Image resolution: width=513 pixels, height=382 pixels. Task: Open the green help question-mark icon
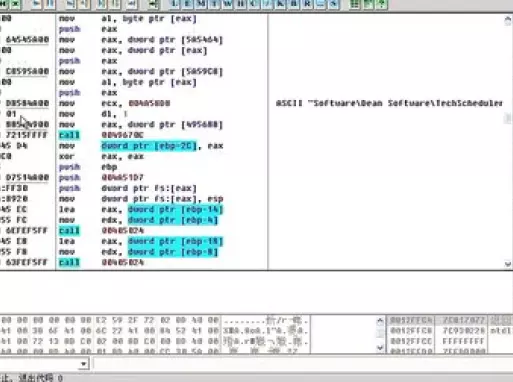[382, 4]
